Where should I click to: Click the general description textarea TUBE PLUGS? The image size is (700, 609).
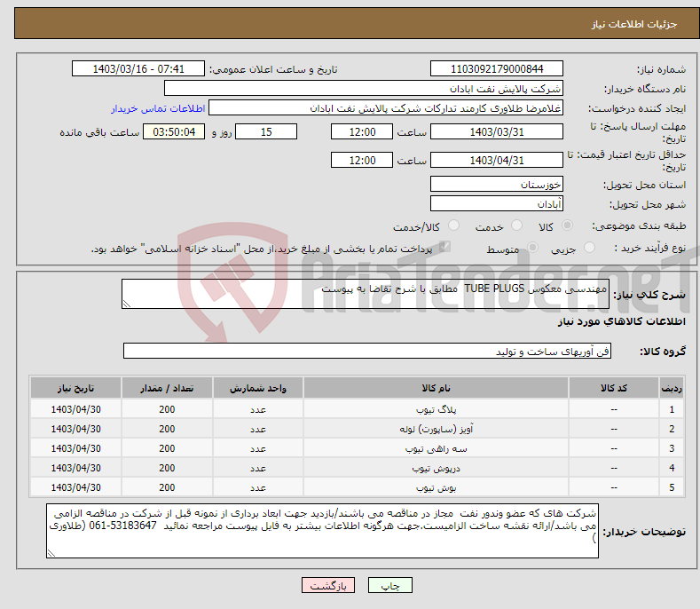366,294
